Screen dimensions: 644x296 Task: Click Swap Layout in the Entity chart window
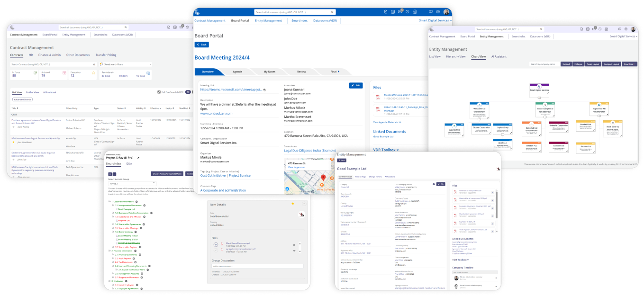pyautogui.click(x=592, y=64)
